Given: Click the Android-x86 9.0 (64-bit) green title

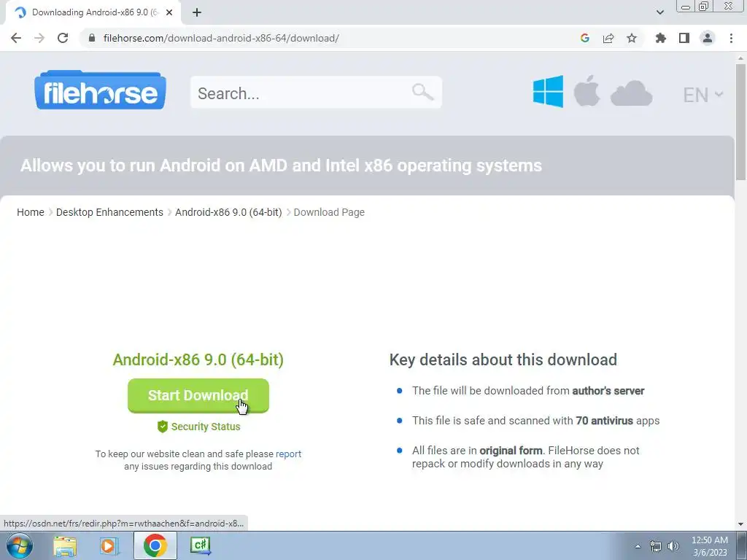Looking at the screenshot, I should click(198, 359).
